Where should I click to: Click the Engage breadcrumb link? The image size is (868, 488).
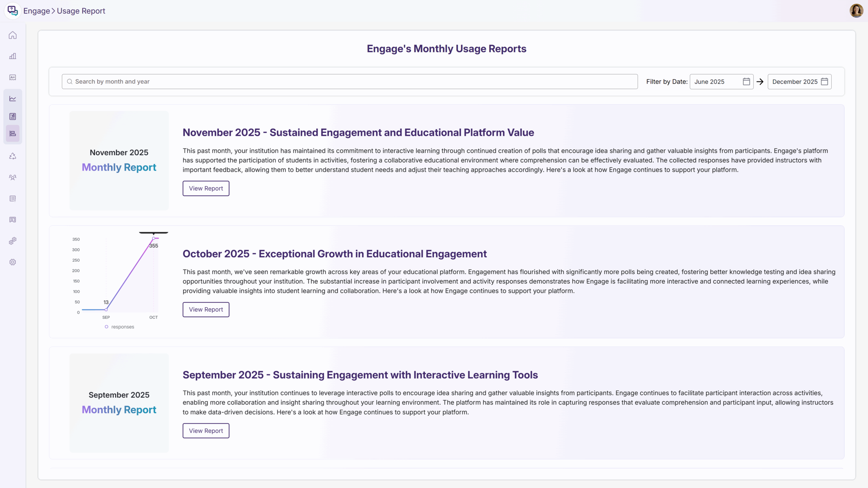(37, 11)
